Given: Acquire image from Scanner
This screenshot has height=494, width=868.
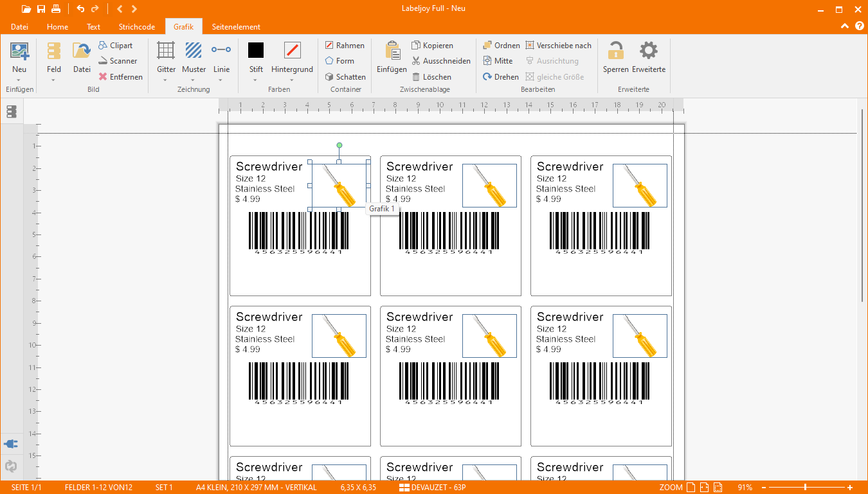Looking at the screenshot, I should coord(118,61).
